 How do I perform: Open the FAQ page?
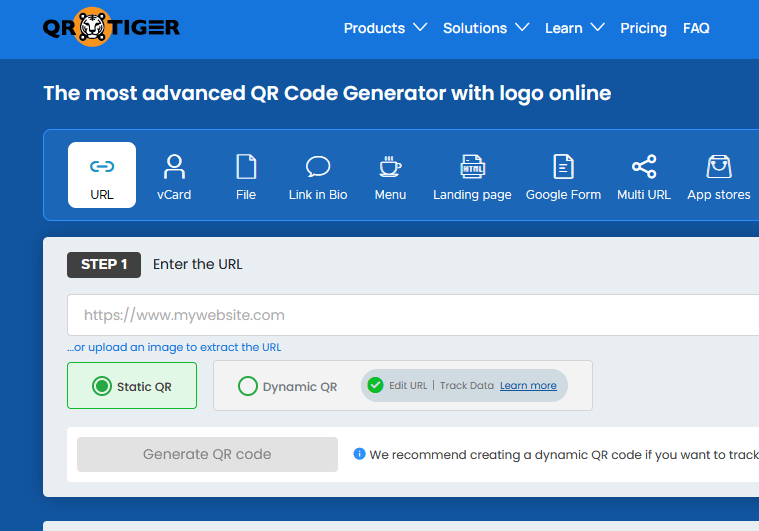696,28
